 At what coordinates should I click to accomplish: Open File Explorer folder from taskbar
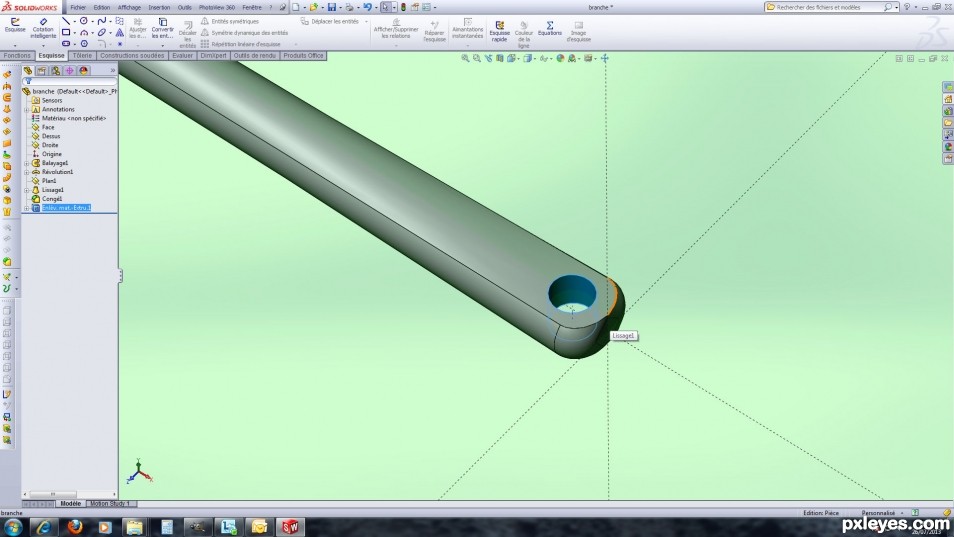click(134, 527)
